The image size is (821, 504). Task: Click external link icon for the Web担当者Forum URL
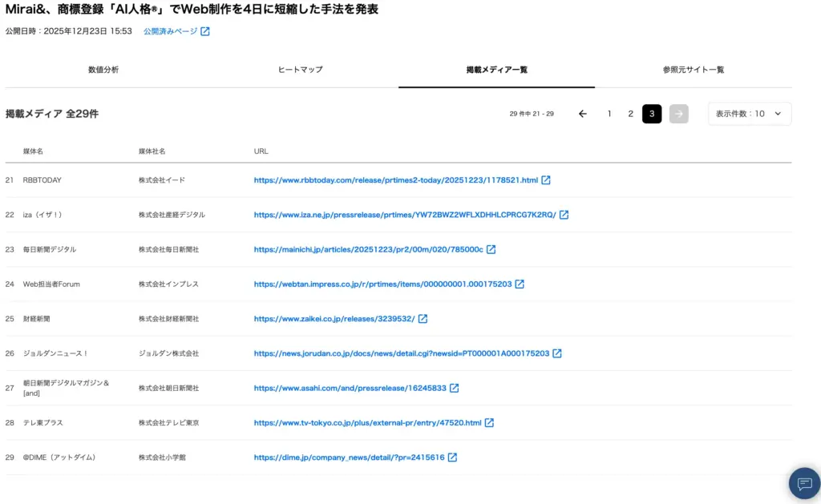(518, 284)
